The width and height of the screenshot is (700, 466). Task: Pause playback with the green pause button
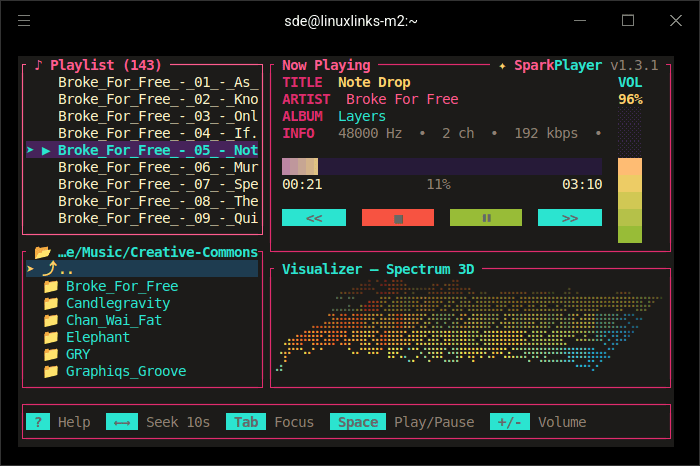(486, 218)
